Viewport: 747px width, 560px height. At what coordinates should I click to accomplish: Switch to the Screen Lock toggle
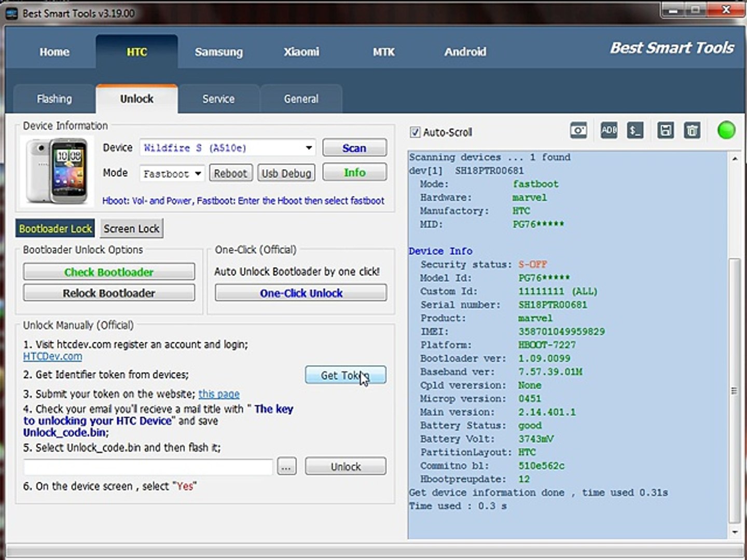[131, 229]
